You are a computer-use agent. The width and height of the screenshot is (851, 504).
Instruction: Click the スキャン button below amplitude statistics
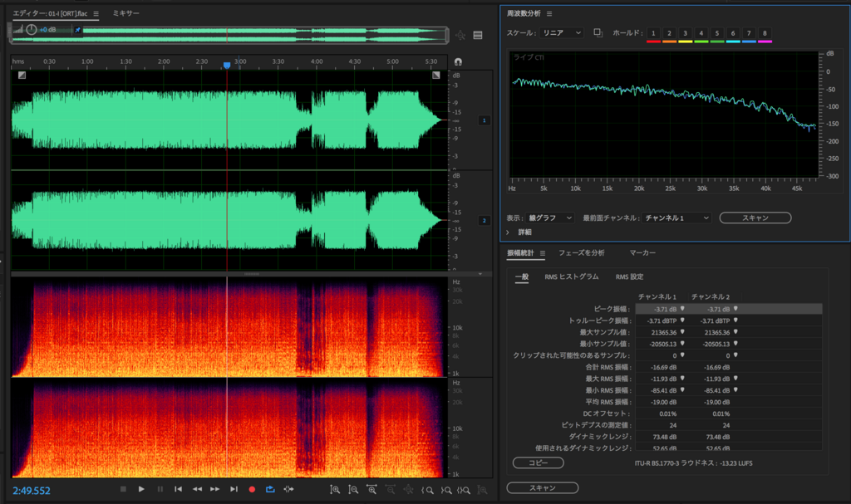[542, 487]
